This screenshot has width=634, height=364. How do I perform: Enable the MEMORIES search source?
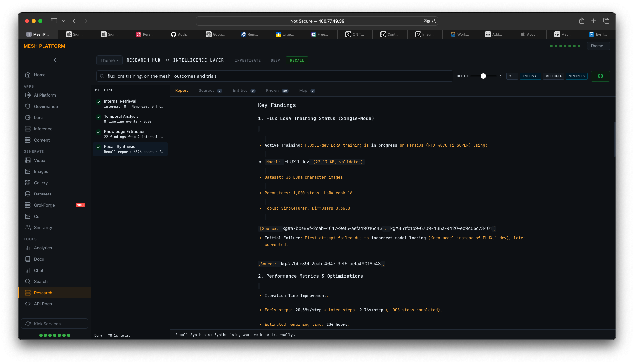coord(576,76)
